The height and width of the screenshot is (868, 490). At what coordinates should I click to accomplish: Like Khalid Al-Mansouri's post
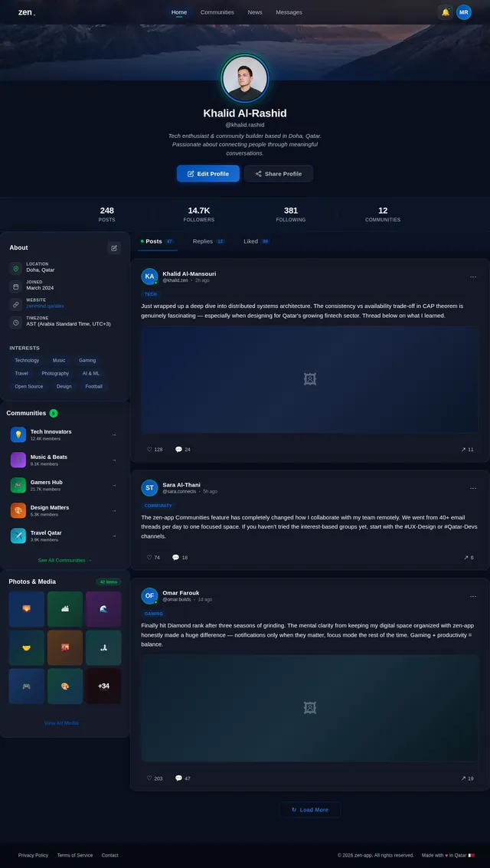[155, 450]
